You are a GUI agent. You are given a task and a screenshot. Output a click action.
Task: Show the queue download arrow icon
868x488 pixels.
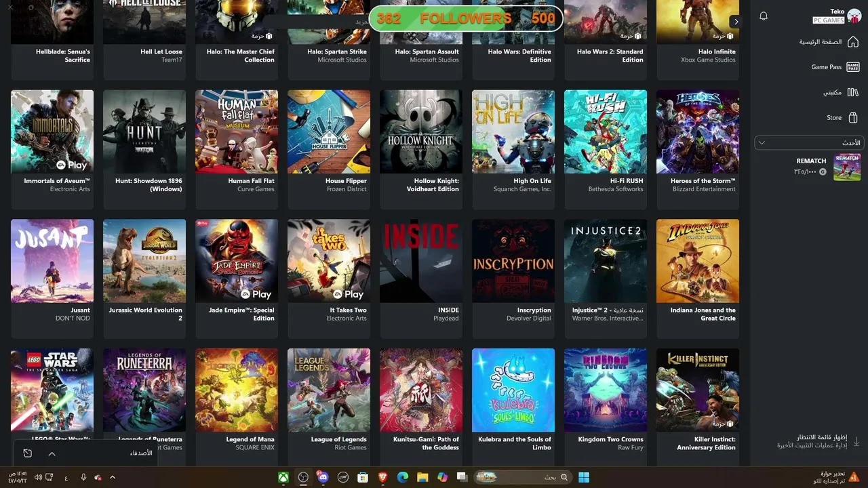coord(856,441)
